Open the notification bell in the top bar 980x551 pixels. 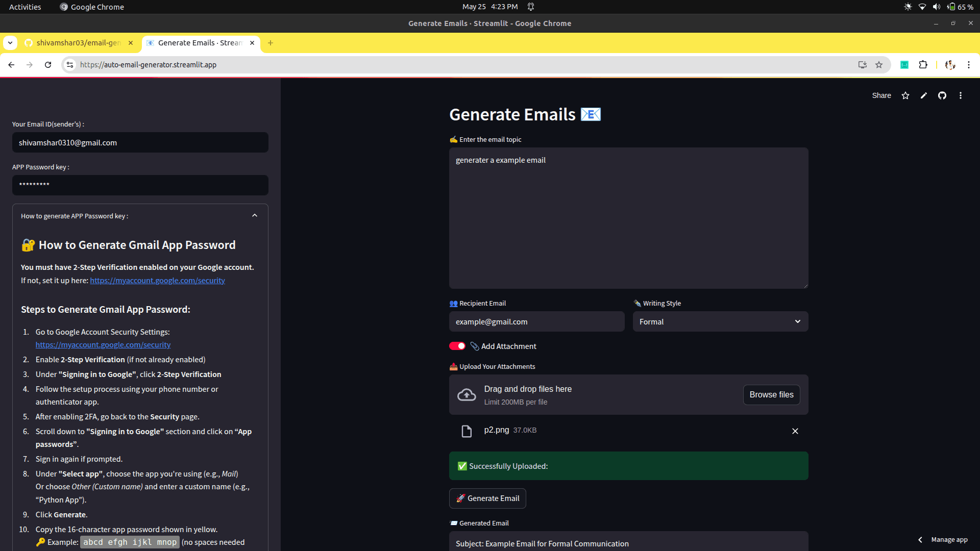[530, 7]
